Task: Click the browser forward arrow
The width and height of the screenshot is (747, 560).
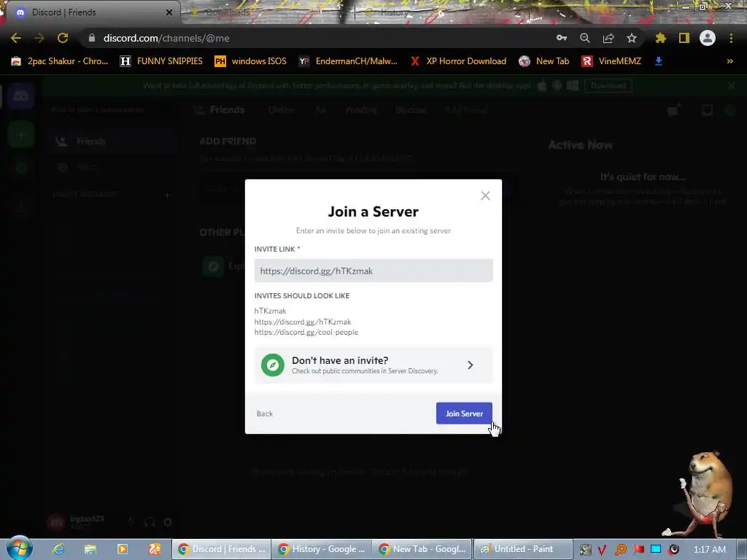Action: coord(39,38)
